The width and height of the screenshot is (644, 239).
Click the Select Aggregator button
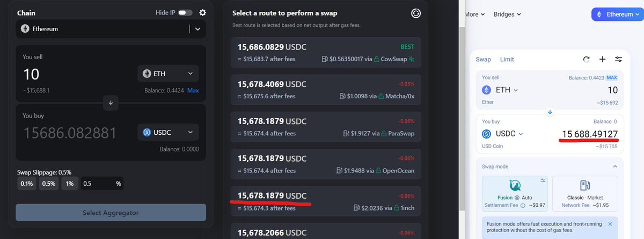click(111, 213)
